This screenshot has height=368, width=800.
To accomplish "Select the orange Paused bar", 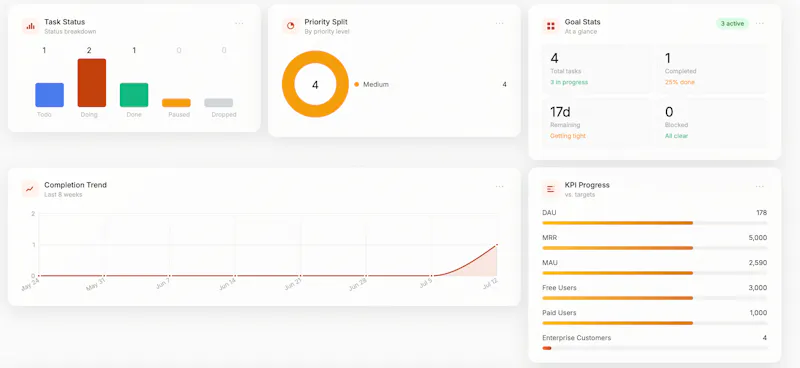I will point(177,103).
